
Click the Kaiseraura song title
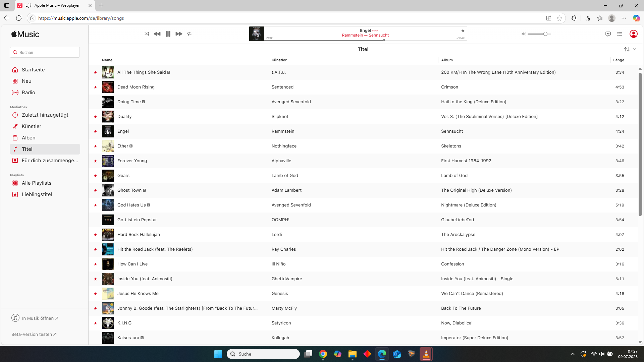(128, 338)
